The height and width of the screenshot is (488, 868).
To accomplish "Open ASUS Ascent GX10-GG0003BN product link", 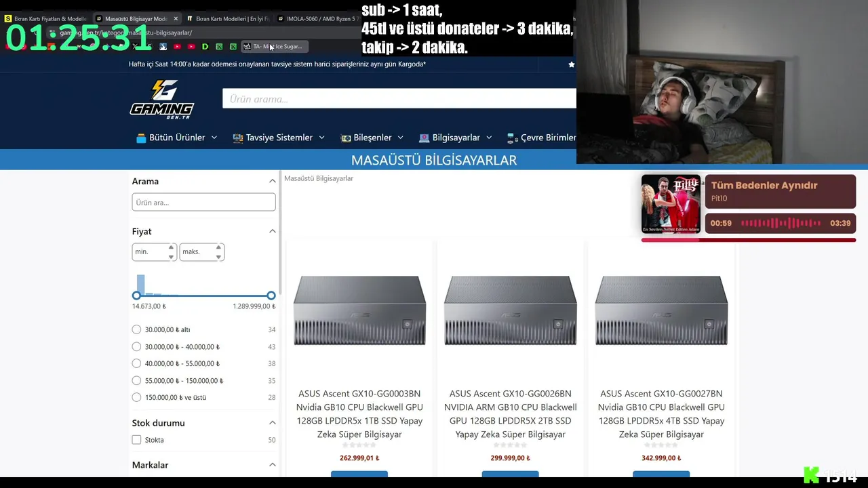I will 359,414.
